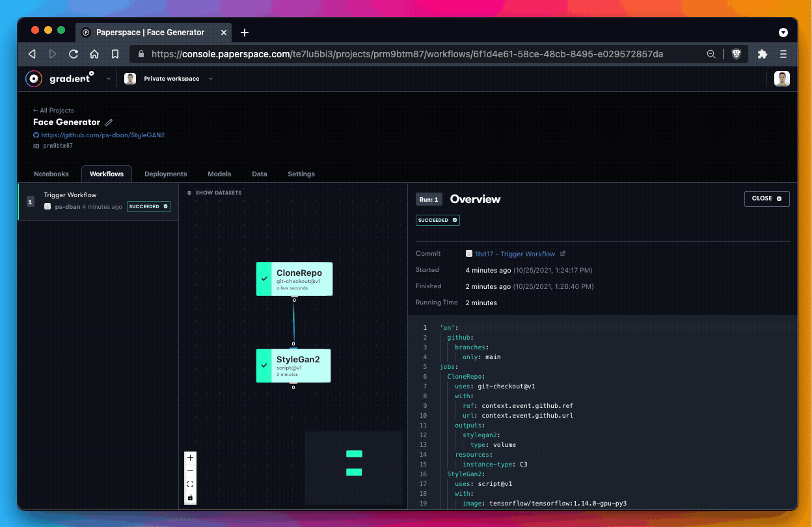Switch to the Notebooks tab

coord(51,174)
